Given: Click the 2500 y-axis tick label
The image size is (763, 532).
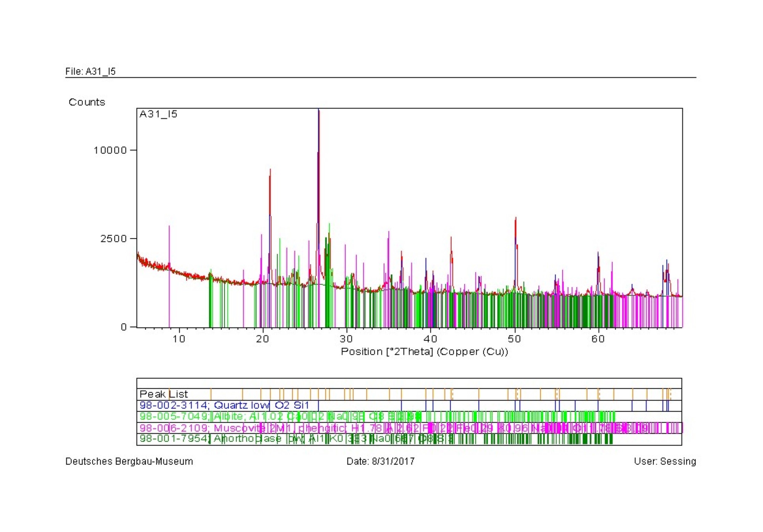Looking at the screenshot, I should pos(113,239).
